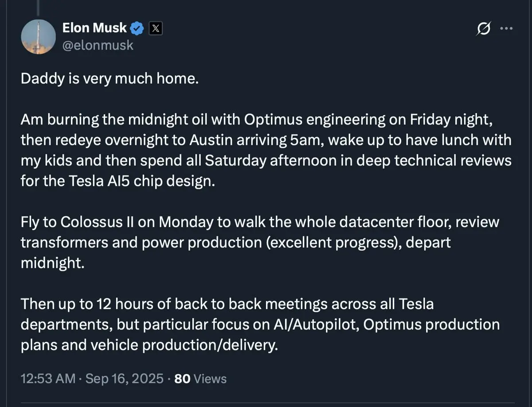Viewport: 532px width, 407px height.
Task: Click the paragraph starting "Am burning the midnight oil"
Action: (x=266, y=150)
